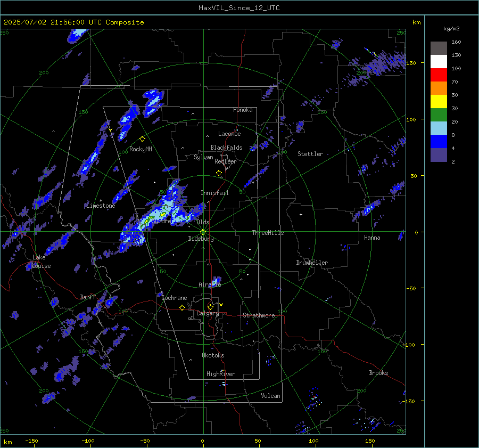This screenshot has width=479, height=448.
Task: Click the RedDeer city label
Action: click(x=226, y=161)
